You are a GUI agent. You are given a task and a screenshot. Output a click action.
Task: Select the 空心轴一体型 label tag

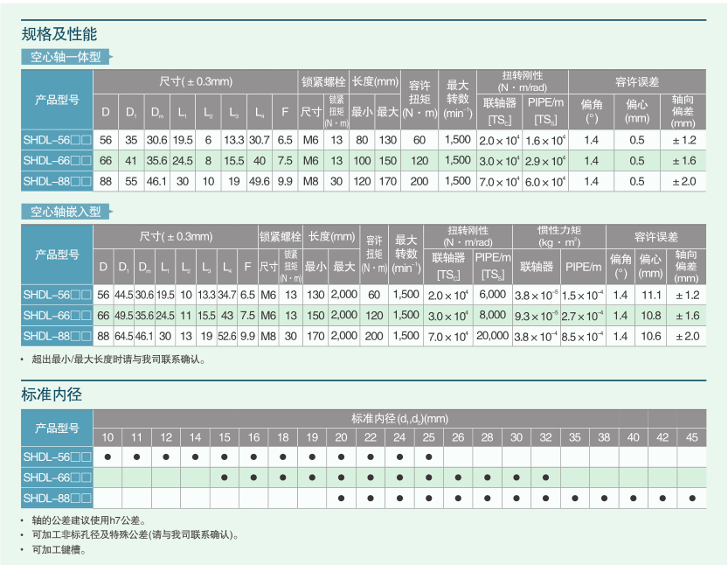point(66,58)
